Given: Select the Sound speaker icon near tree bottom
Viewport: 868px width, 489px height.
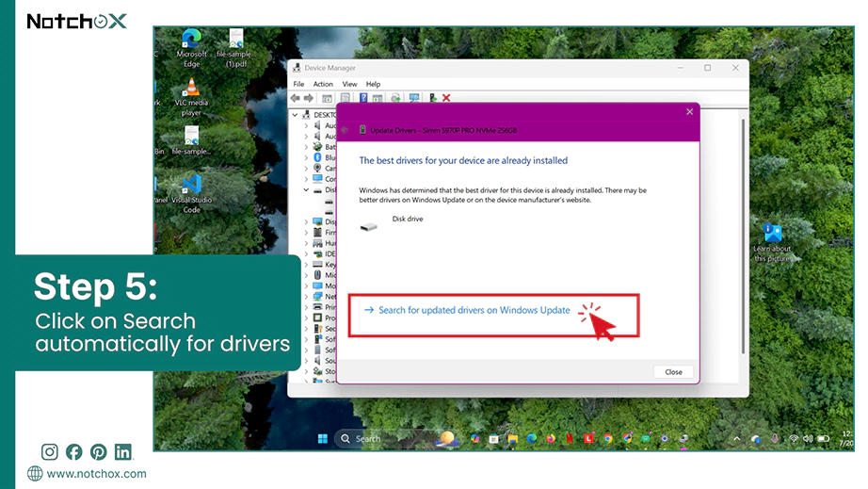Looking at the screenshot, I should pyautogui.click(x=317, y=361).
